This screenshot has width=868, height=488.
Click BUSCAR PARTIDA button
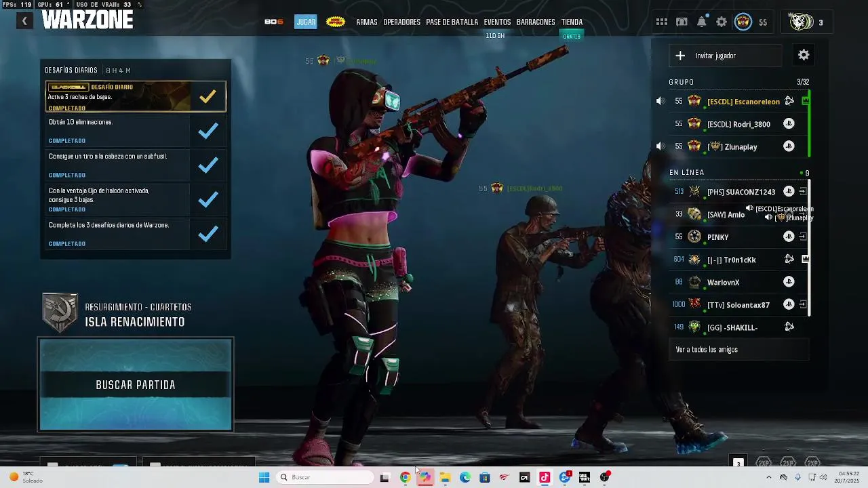tap(136, 384)
